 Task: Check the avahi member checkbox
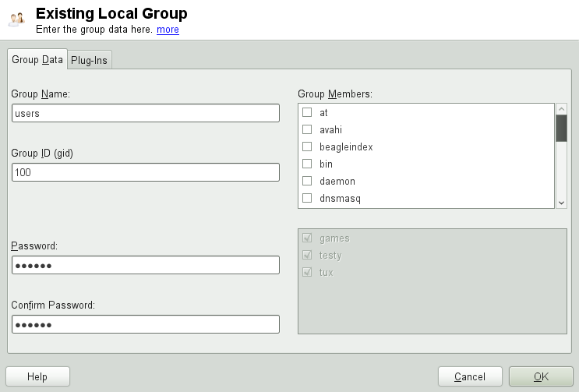307,129
